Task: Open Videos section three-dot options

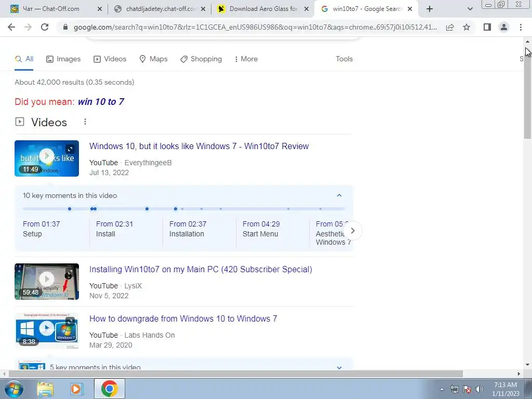Action: [x=85, y=122]
